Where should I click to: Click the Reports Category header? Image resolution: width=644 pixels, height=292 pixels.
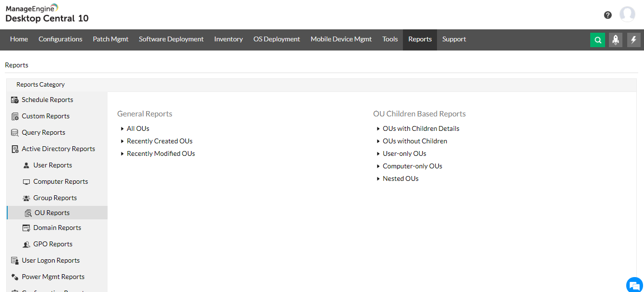click(x=40, y=85)
